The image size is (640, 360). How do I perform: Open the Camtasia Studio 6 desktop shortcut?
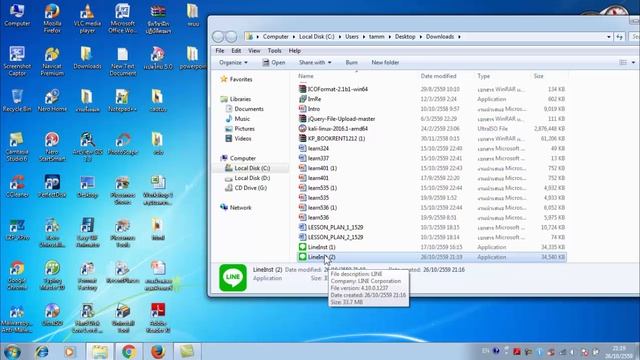(17, 147)
